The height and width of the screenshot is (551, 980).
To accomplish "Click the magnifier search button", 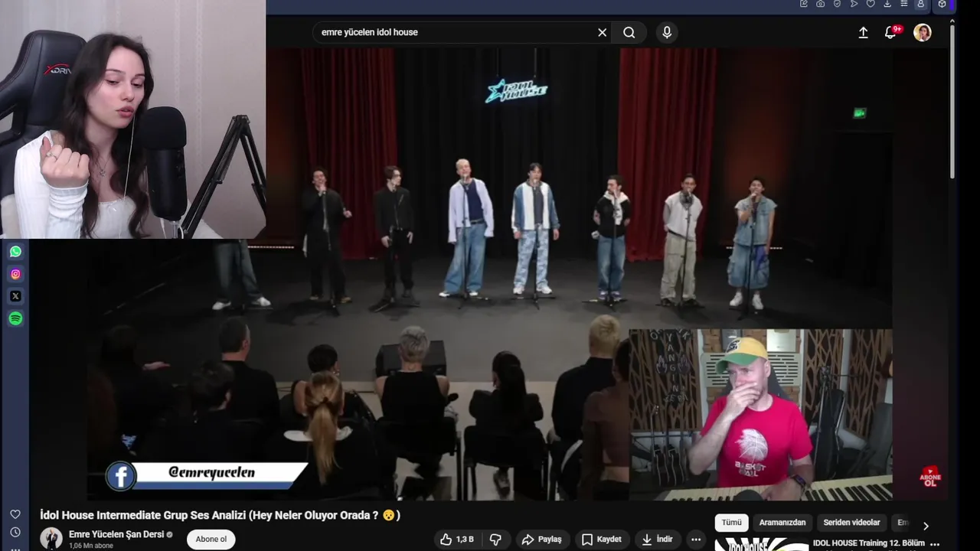I will 629,32.
